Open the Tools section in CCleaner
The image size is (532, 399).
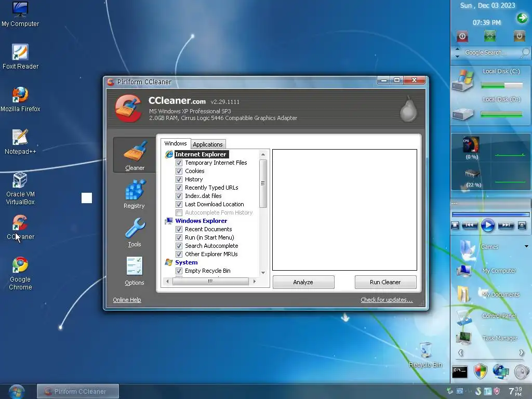click(135, 232)
